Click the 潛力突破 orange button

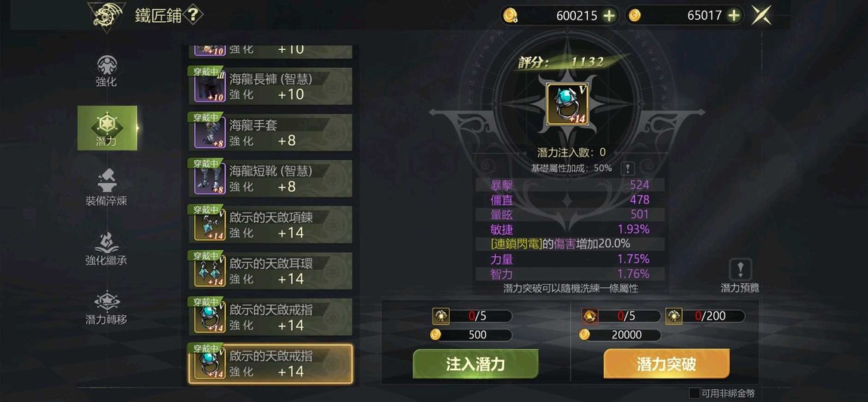tap(666, 364)
